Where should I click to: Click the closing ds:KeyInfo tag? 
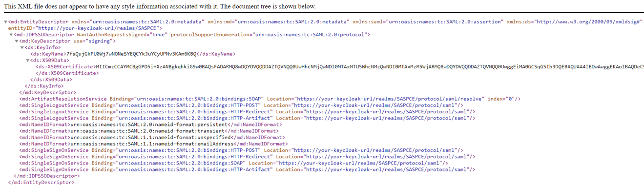tap(44, 85)
